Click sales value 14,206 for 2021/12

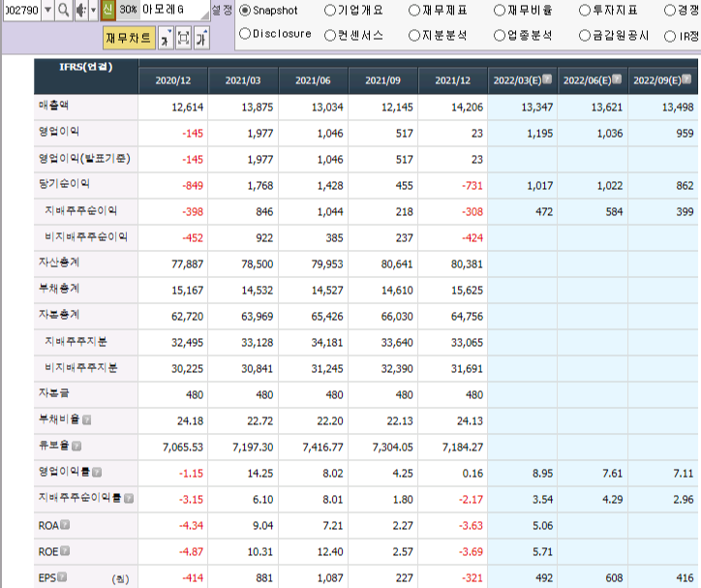[468, 108]
